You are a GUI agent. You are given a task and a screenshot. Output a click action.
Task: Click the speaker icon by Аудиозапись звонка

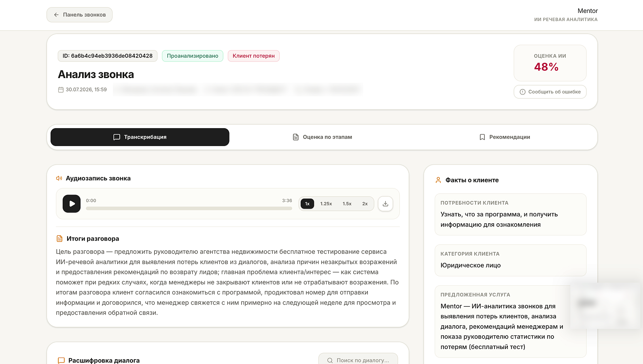(59, 178)
